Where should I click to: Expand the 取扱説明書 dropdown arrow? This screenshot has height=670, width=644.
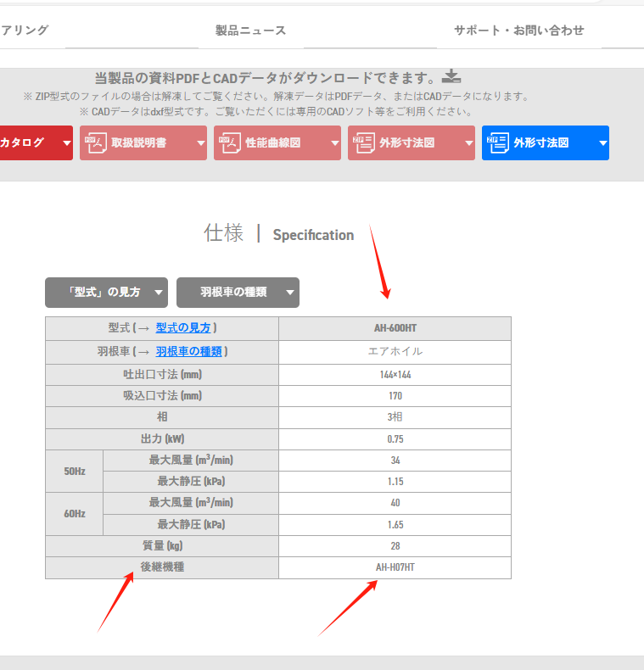click(x=201, y=143)
